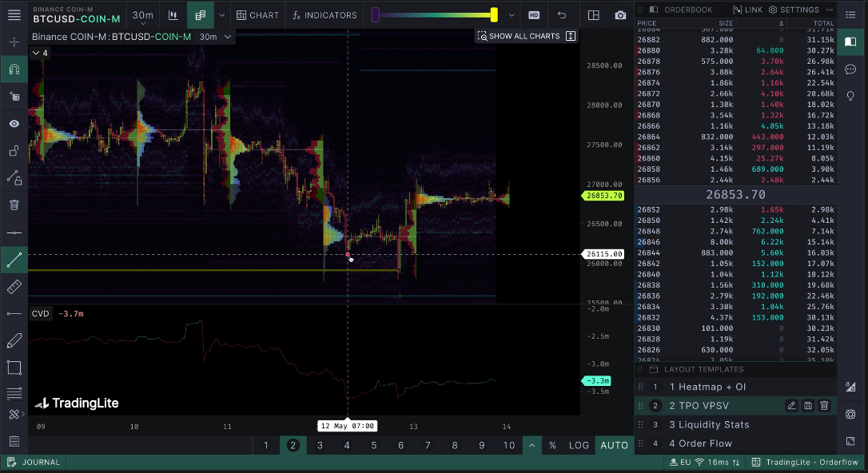The image size is (868, 473).
Task: Expand heatmap slider options dropdown
Action: pyautogui.click(x=512, y=15)
